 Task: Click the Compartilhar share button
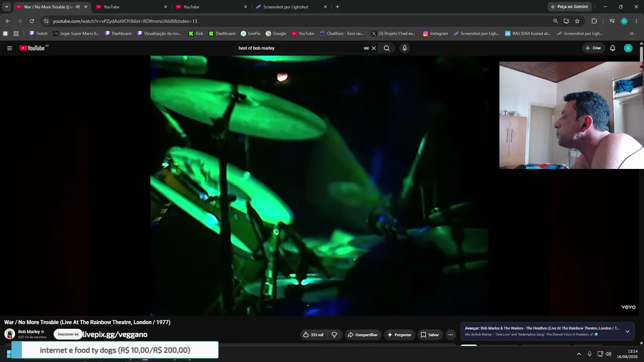pyautogui.click(x=362, y=335)
